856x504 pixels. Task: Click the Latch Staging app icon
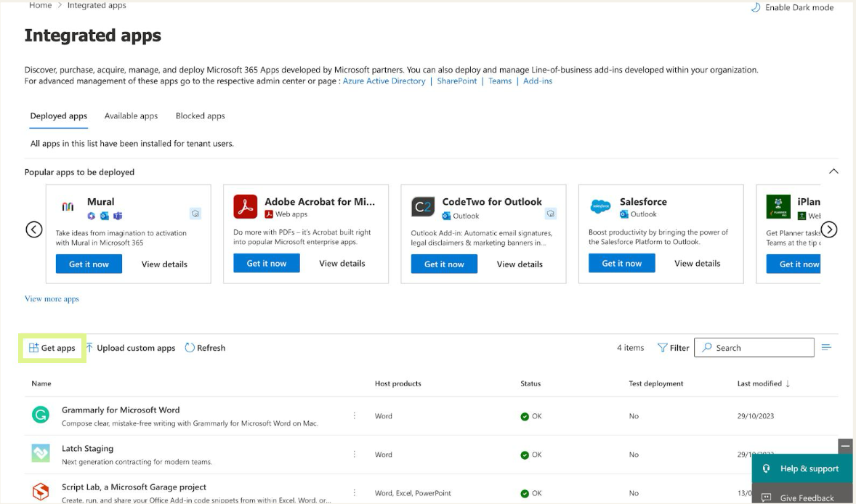41,454
